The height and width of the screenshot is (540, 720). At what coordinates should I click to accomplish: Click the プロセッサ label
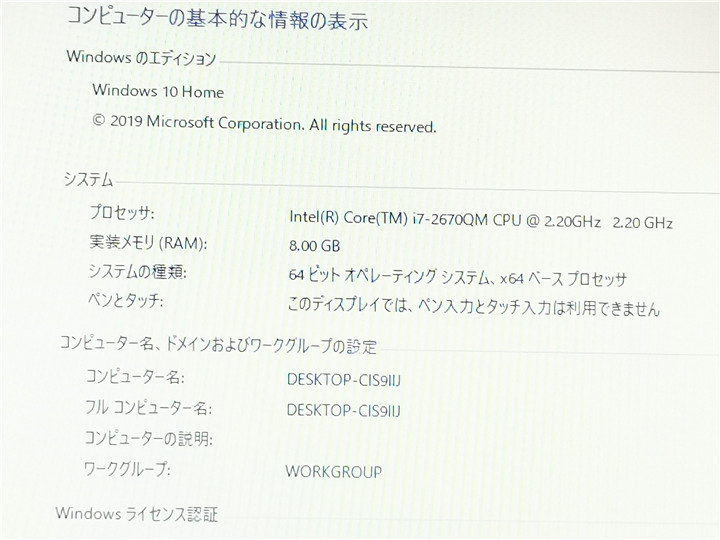[x=122, y=212]
